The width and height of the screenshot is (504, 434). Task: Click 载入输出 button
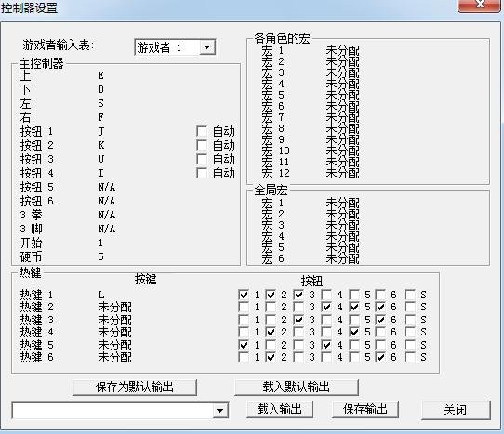280,410
